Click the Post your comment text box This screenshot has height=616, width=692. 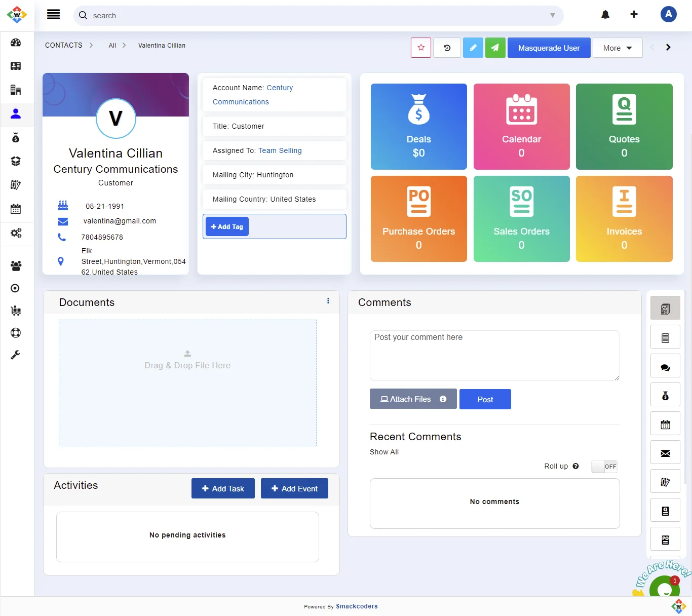[x=494, y=355]
